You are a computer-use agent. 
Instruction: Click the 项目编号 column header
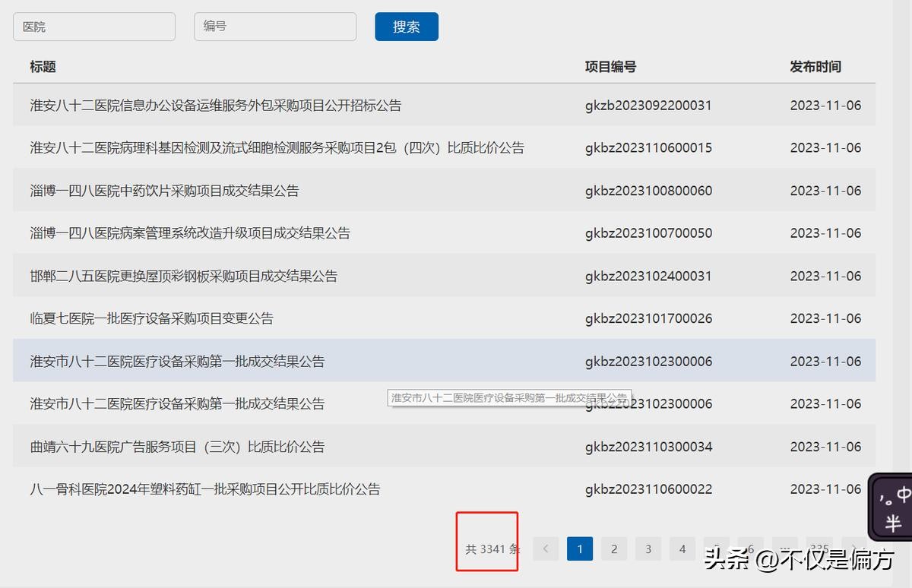(610, 67)
